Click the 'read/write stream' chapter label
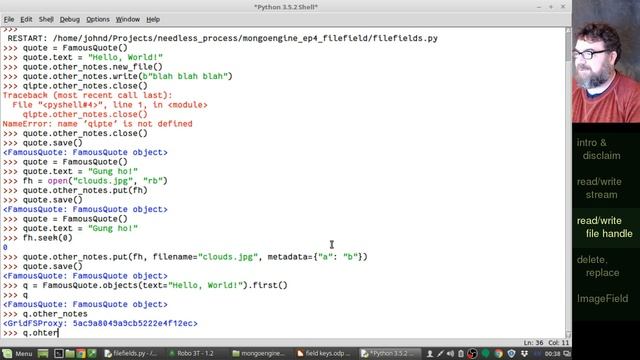 tap(599, 188)
